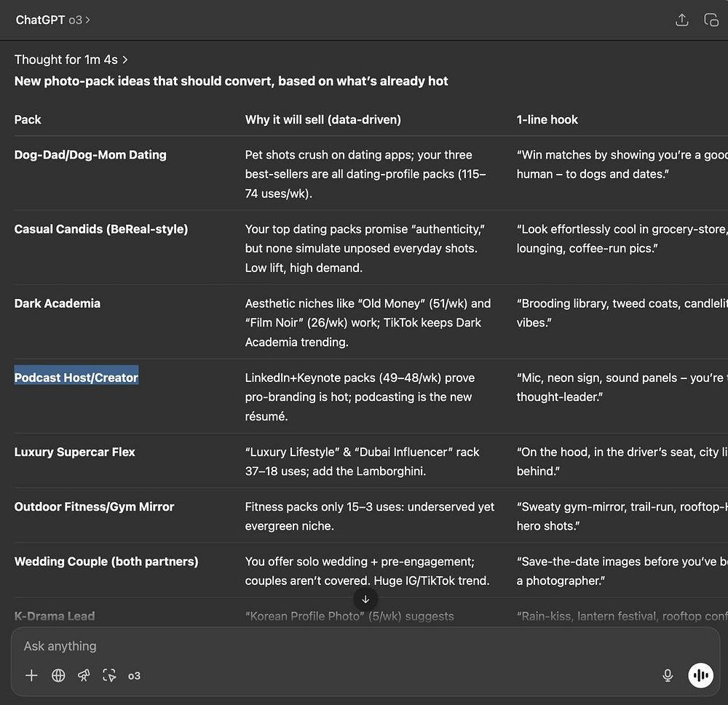Click text 'Your top dating packs promise'
Image resolution: width=728 pixels, height=705 pixels.
pyautogui.click(x=326, y=229)
